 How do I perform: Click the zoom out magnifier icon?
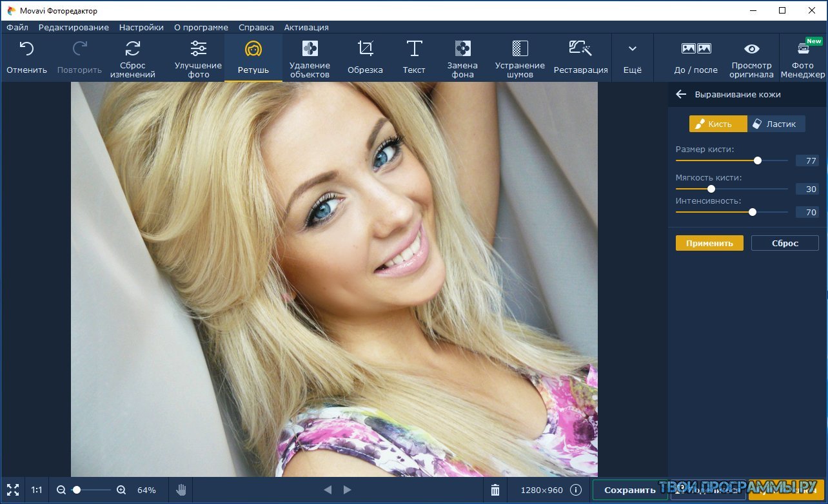[x=61, y=490]
